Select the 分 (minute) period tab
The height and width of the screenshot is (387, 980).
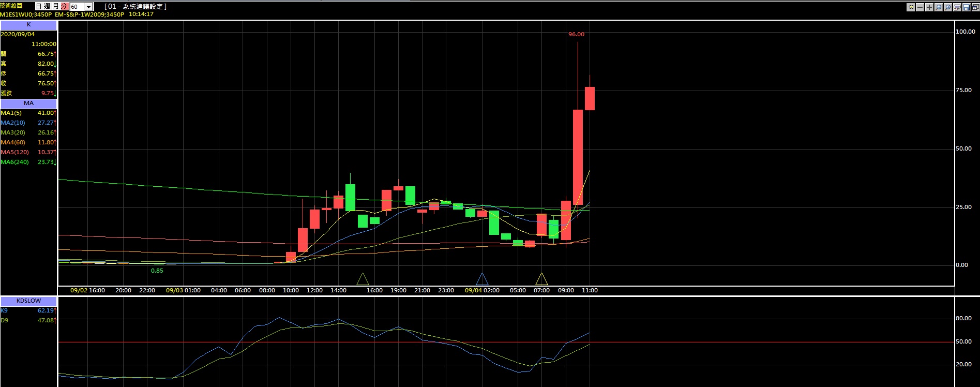click(x=64, y=6)
